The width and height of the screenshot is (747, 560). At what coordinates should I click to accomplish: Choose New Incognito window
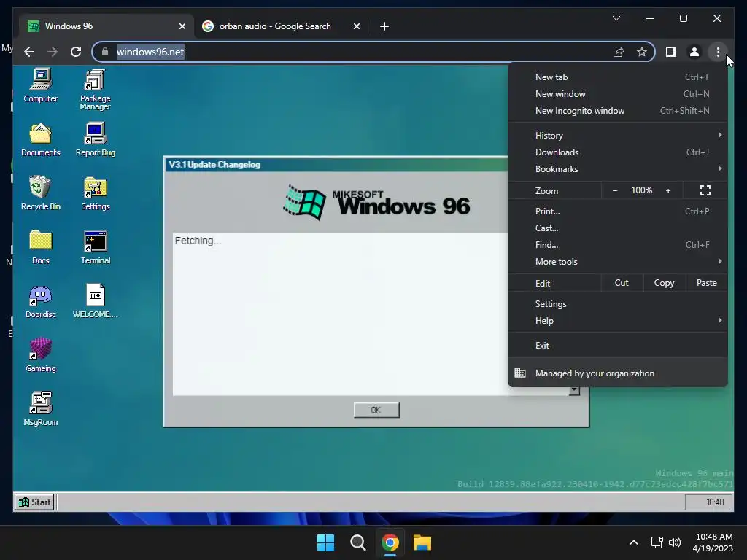(x=617, y=111)
